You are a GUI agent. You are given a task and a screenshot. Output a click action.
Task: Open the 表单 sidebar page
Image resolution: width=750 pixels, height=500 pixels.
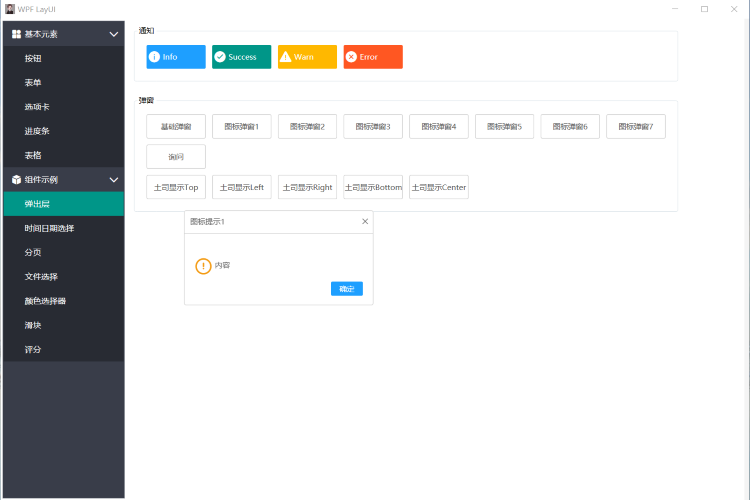tap(64, 82)
